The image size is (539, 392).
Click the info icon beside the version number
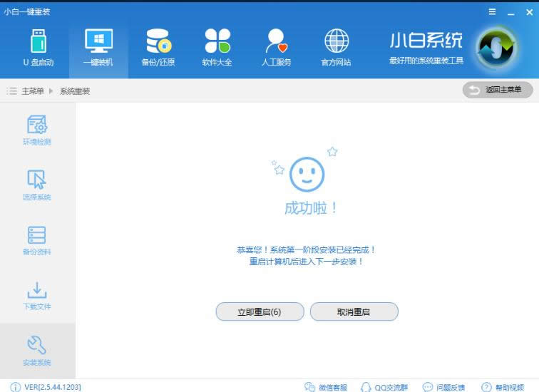[16, 387]
